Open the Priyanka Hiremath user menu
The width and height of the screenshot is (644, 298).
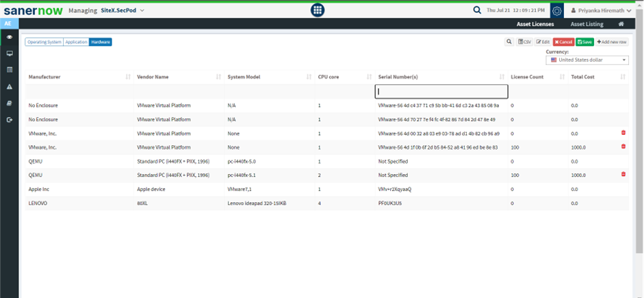point(602,11)
